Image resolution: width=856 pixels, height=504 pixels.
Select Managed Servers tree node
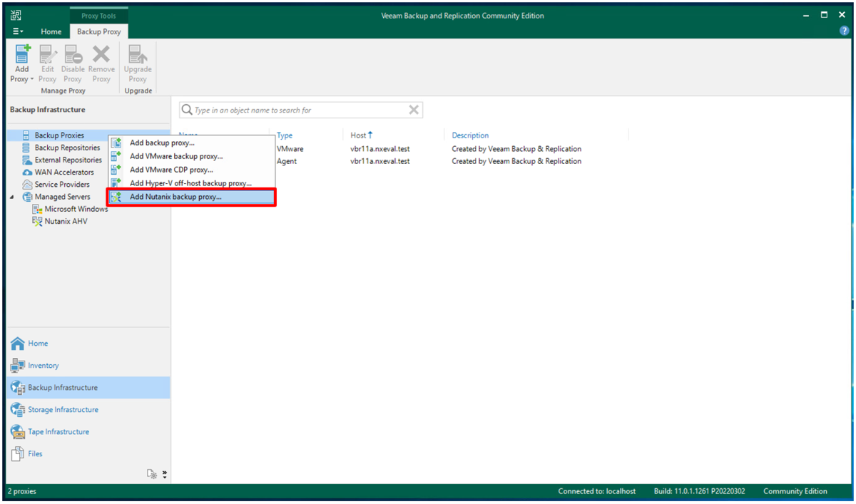pyautogui.click(x=62, y=197)
